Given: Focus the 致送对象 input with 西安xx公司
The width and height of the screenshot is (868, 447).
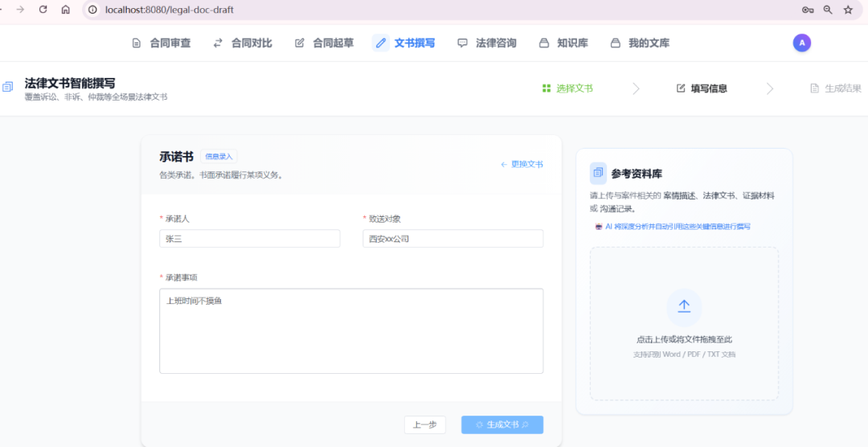Looking at the screenshot, I should [x=452, y=239].
